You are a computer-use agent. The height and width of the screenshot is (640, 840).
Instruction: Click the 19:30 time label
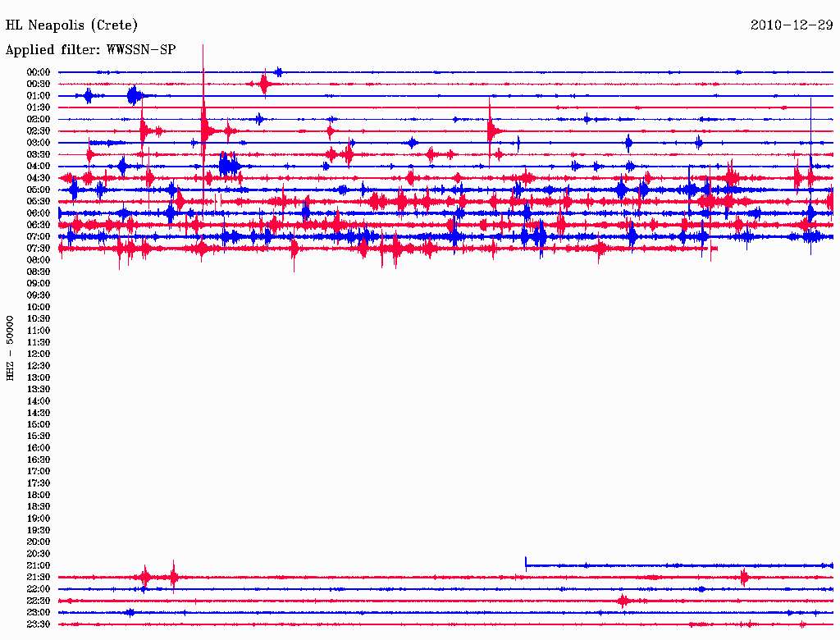tap(39, 530)
